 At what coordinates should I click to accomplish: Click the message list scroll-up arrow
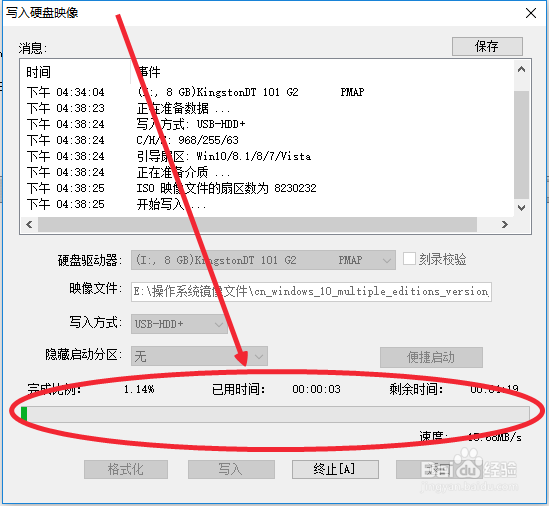click(x=521, y=69)
